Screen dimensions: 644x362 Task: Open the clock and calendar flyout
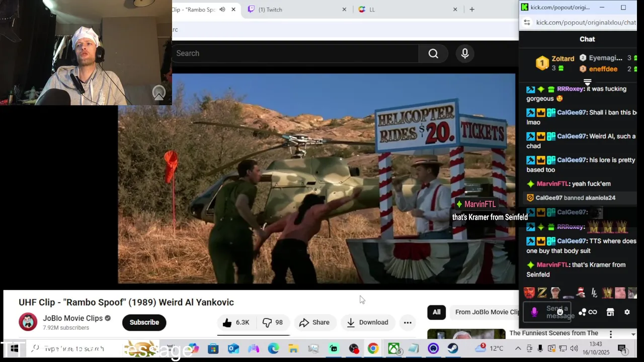(596, 348)
